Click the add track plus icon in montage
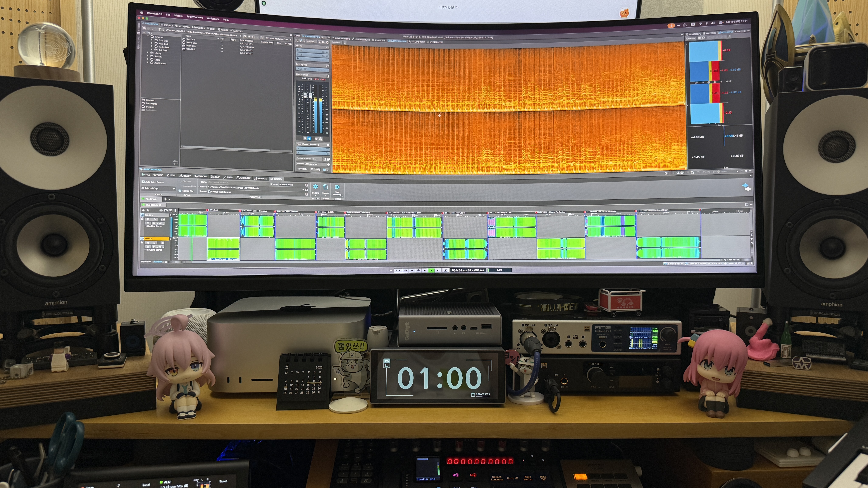This screenshot has width=868, height=488. click(x=143, y=211)
